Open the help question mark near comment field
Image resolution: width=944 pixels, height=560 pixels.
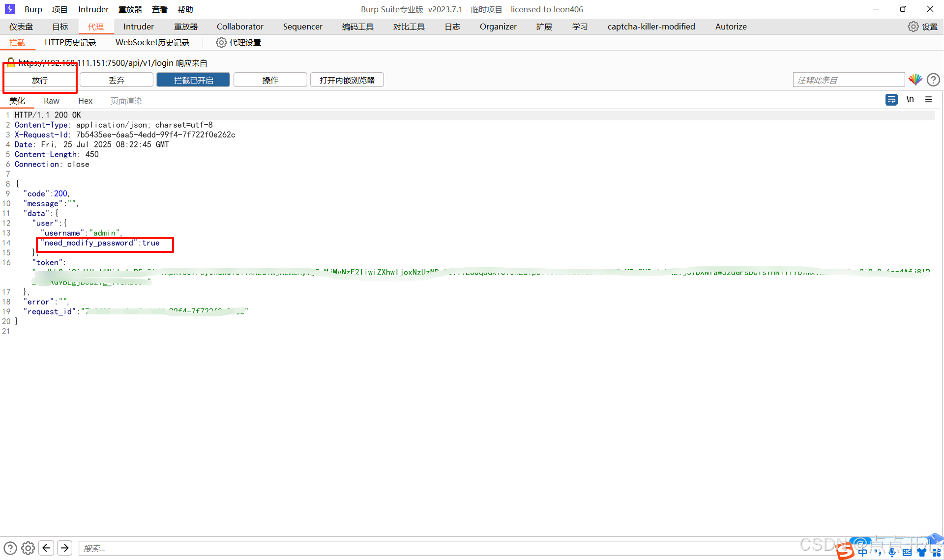(x=933, y=80)
